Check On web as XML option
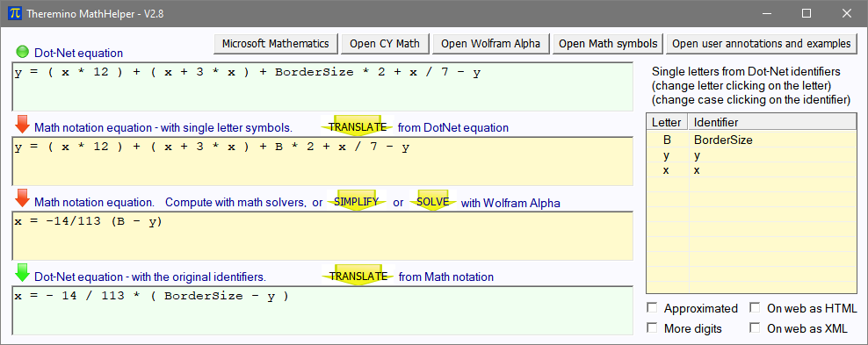Viewport: 868px width, 345px height. [755, 327]
